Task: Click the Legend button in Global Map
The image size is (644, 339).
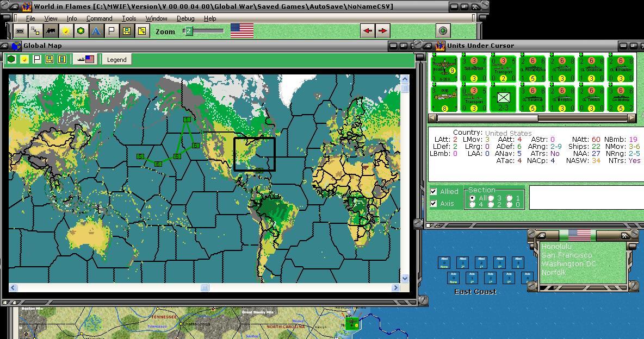Action: [x=116, y=60]
